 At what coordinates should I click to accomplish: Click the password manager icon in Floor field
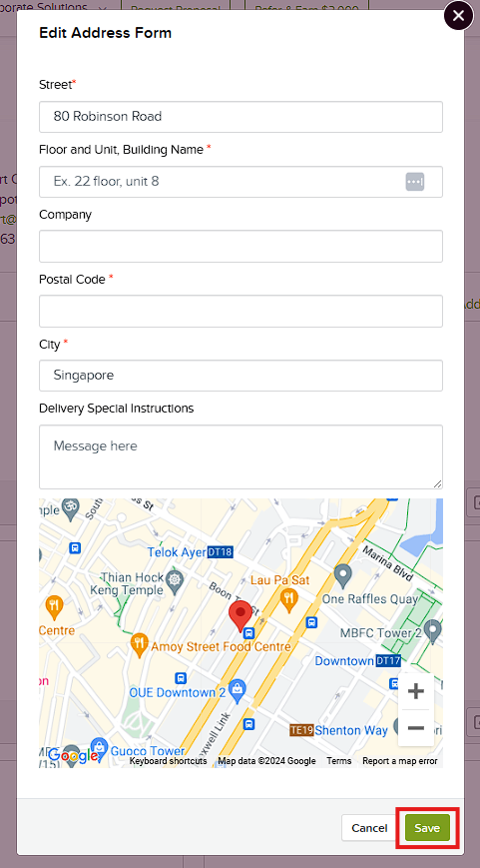tap(415, 181)
